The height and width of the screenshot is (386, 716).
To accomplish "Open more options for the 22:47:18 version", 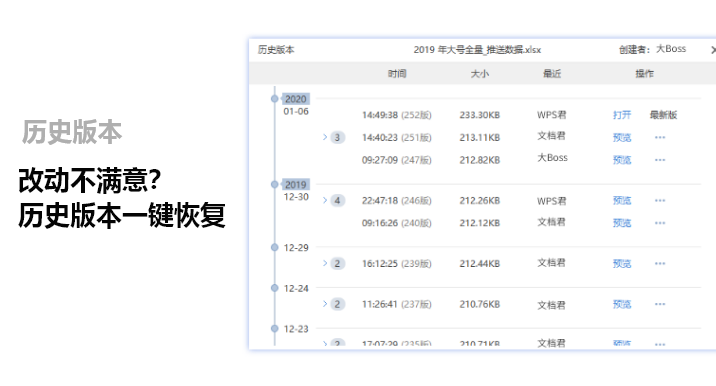I will (660, 201).
